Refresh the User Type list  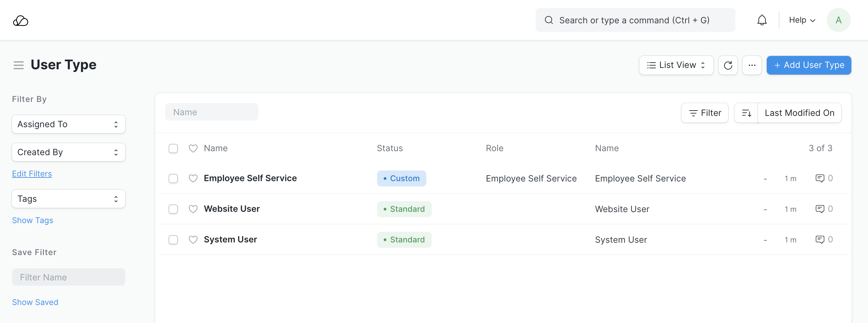(727, 65)
